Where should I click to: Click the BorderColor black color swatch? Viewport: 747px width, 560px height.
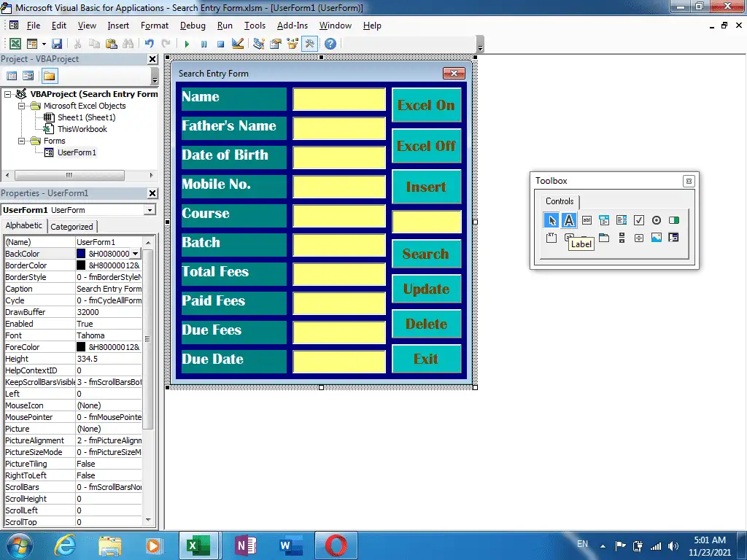pos(81,265)
